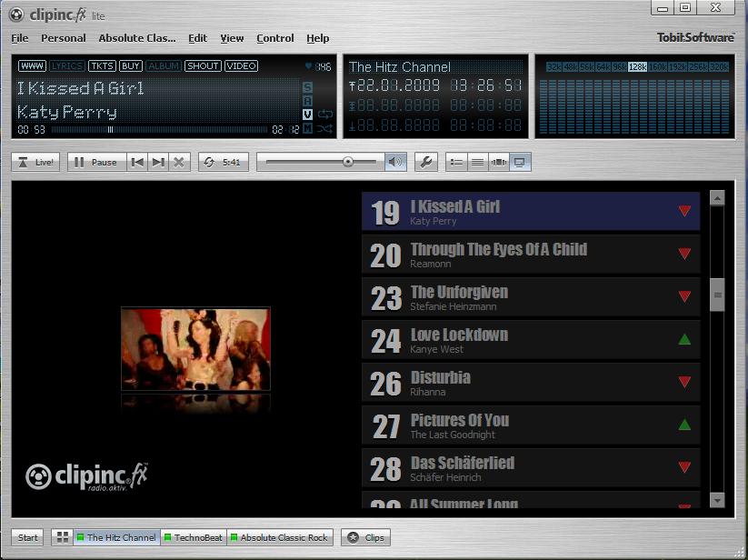The width and height of the screenshot is (748, 560).
Task: Open settings with the wrench icon
Action: (426, 162)
